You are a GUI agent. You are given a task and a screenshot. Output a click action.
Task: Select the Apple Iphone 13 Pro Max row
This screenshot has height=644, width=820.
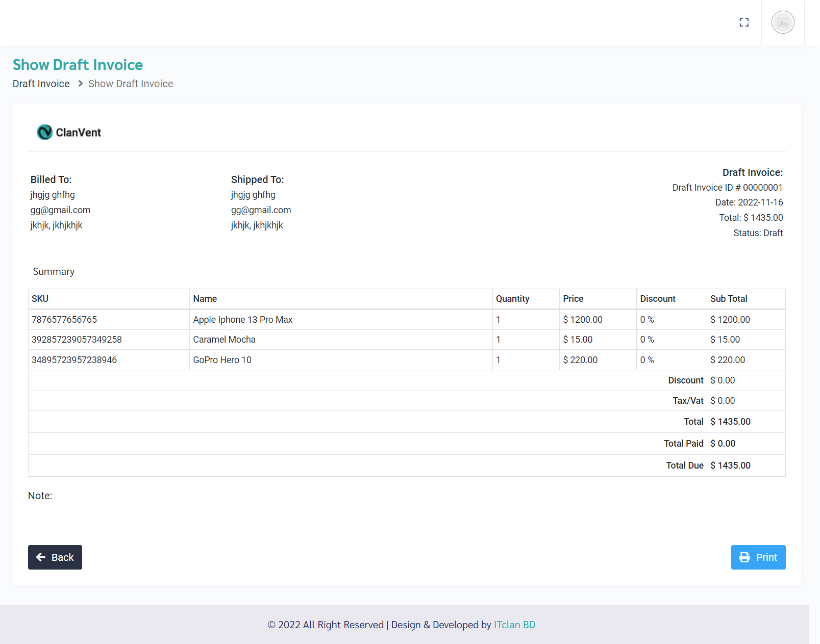point(243,320)
